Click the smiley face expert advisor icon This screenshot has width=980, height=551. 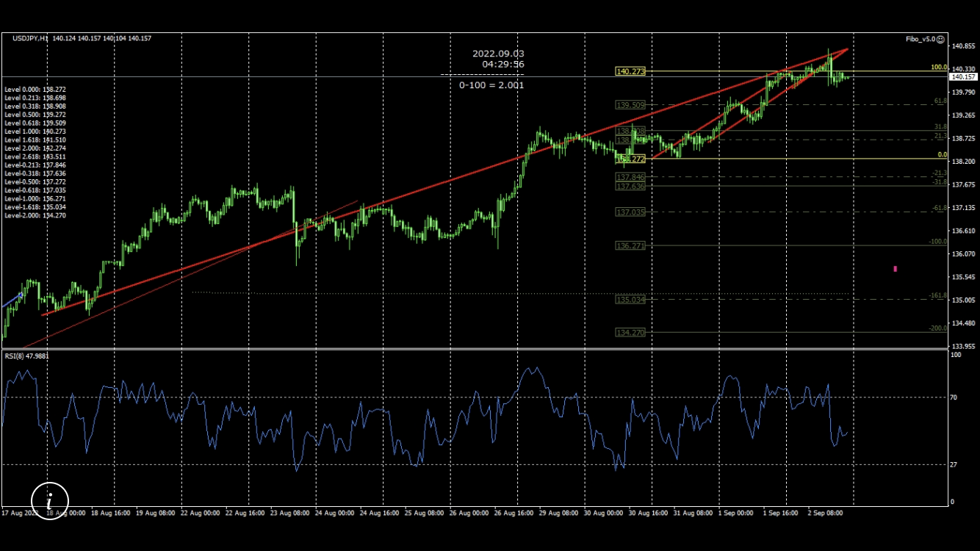(x=940, y=39)
